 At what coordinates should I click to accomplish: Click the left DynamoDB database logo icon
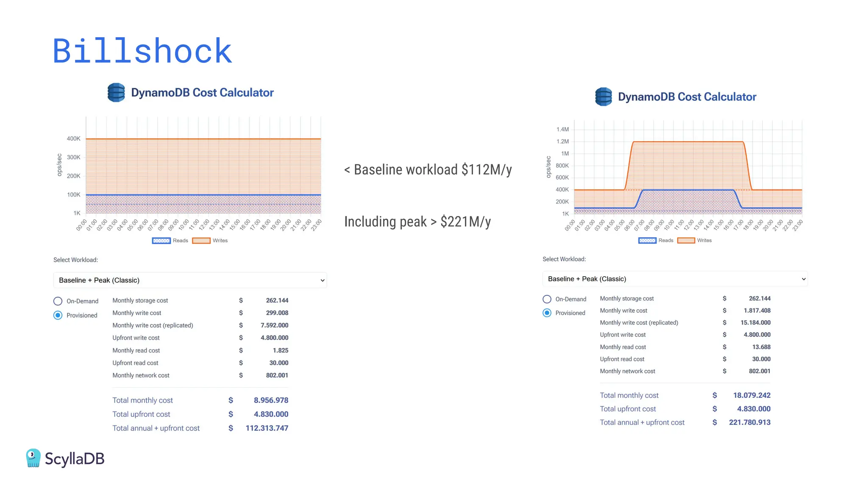point(116,92)
